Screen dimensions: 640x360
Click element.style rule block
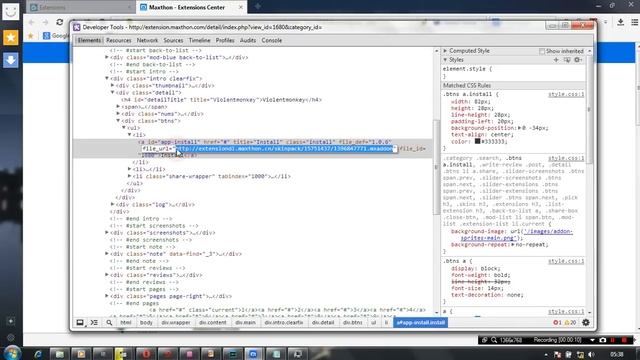click(513, 73)
